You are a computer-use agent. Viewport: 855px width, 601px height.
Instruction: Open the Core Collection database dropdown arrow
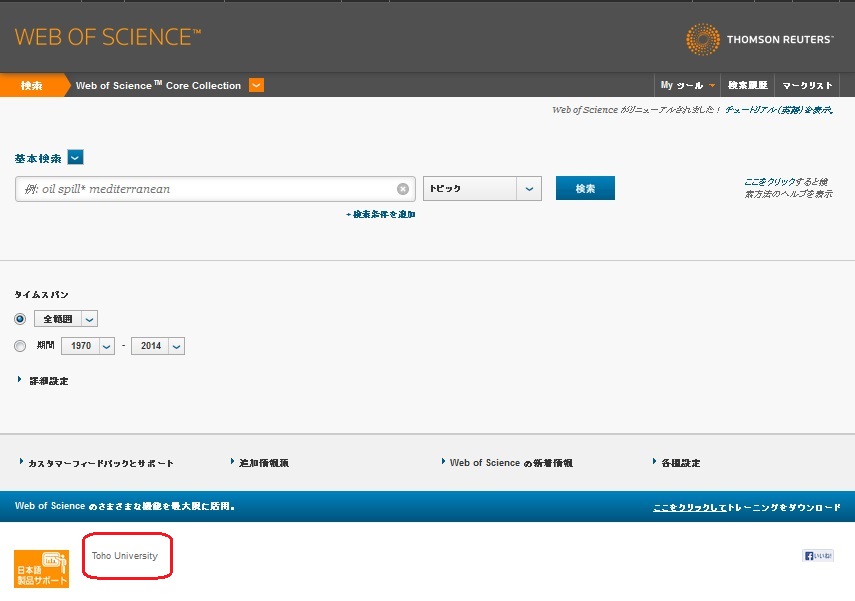256,85
